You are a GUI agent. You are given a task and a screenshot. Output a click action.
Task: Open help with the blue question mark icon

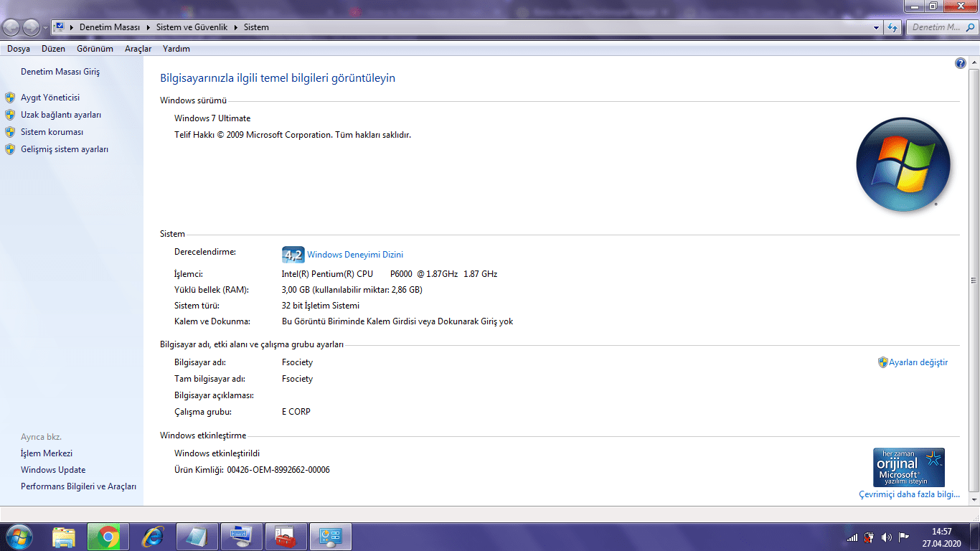(961, 63)
